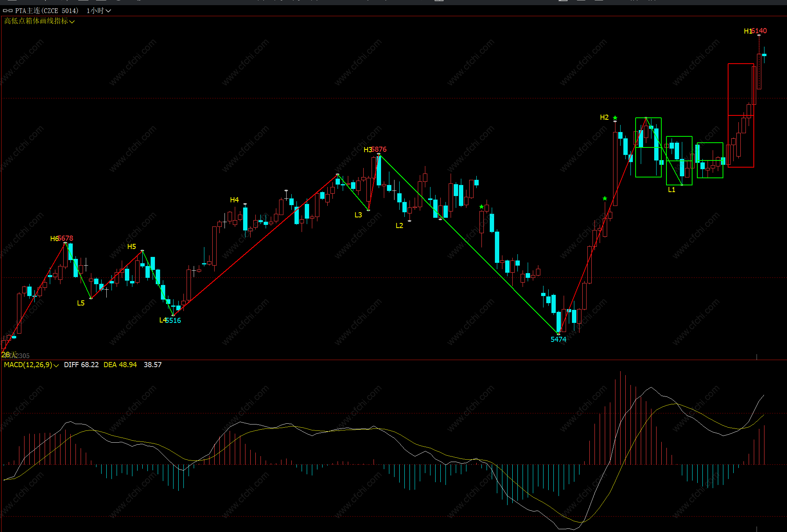This screenshot has height=532, width=787.
Task: Select the H4 label above candles
Action: [x=234, y=200]
